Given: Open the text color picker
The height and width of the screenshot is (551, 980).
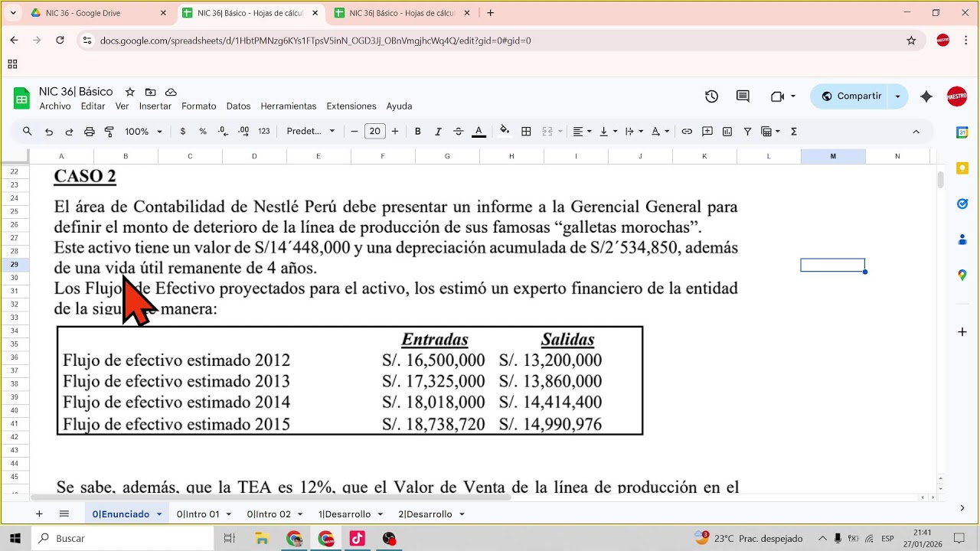Looking at the screenshot, I should point(479,132).
